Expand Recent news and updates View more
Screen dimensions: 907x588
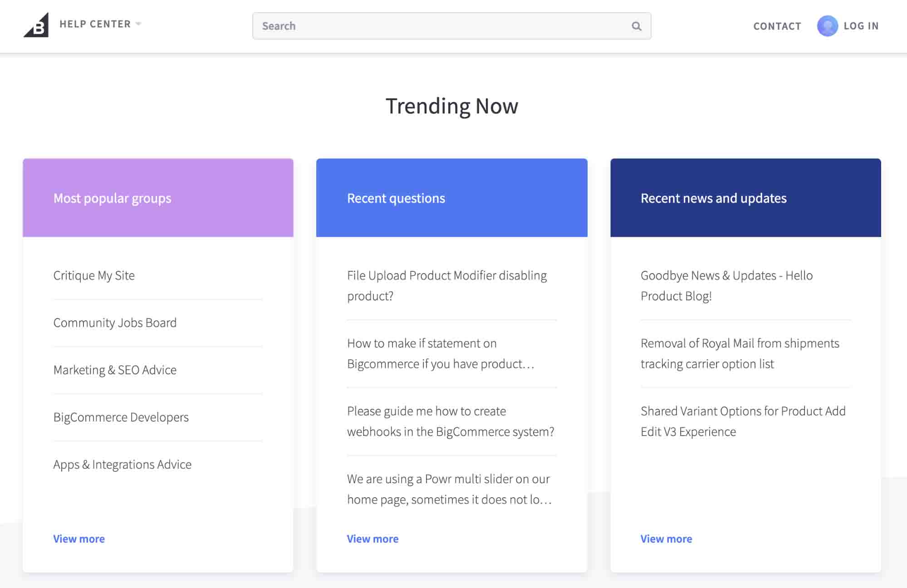pyautogui.click(x=667, y=539)
